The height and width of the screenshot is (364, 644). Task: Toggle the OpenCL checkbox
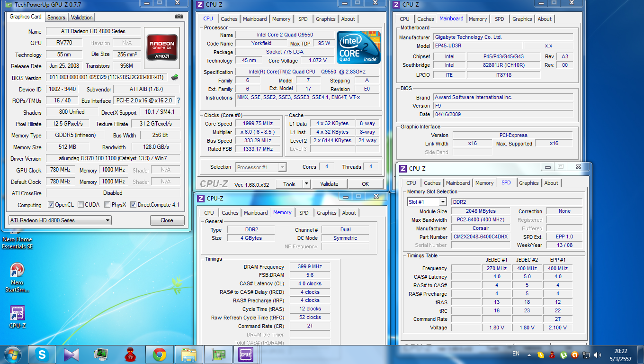pos(51,205)
